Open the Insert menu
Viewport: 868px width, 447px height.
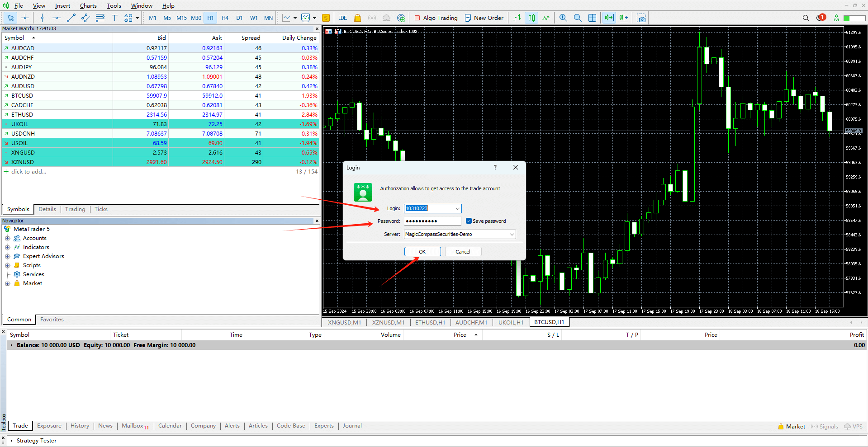[62, 5]
